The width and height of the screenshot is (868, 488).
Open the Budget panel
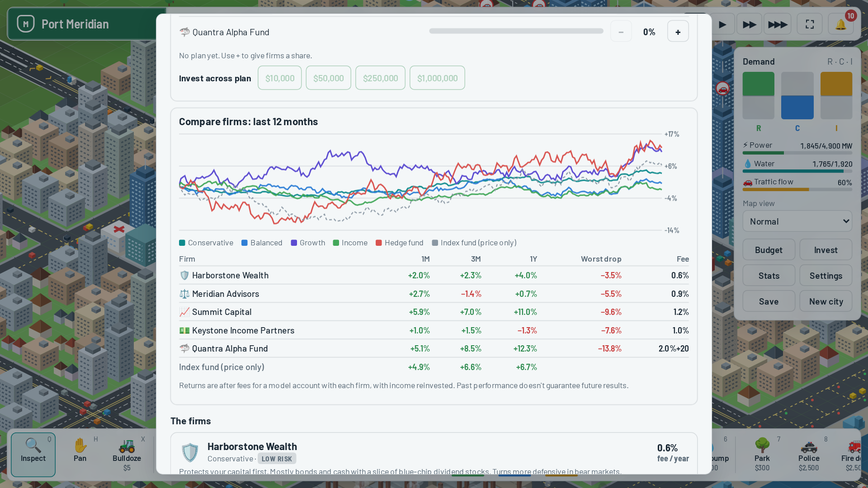[769, 250]
